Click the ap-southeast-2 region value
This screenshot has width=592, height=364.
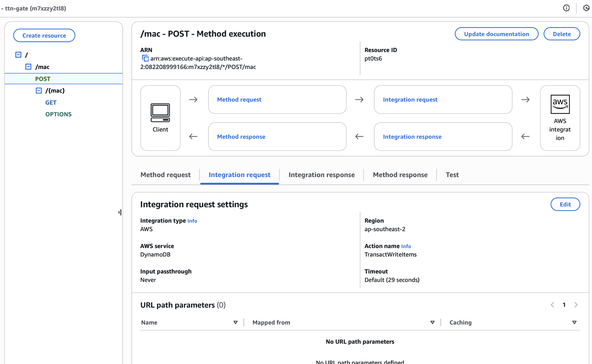[385, 229]
